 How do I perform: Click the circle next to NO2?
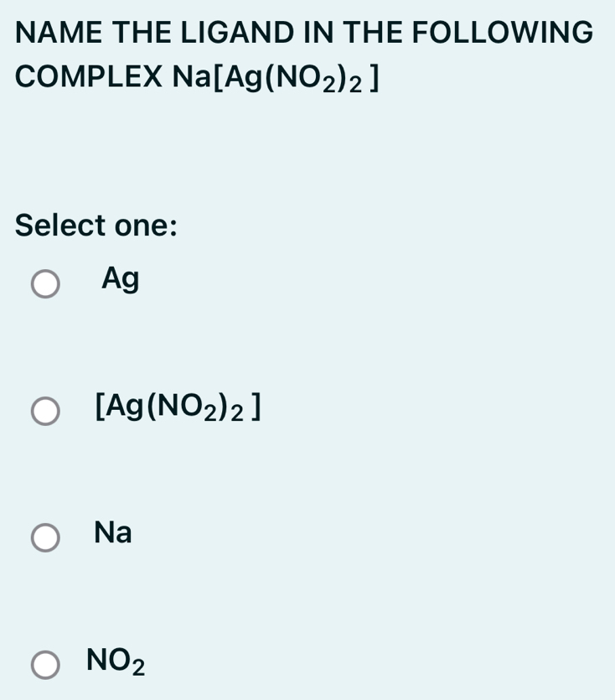point(46,663)
